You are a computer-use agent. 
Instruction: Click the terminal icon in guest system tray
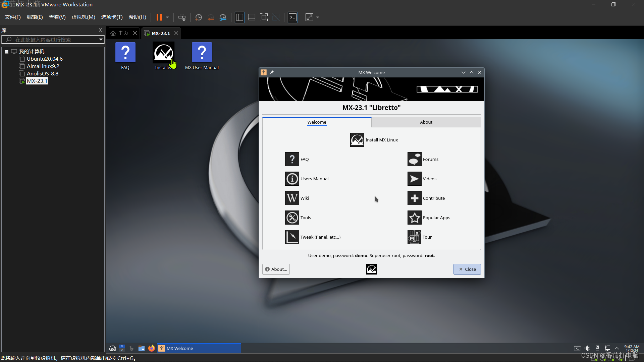(577, 348)
